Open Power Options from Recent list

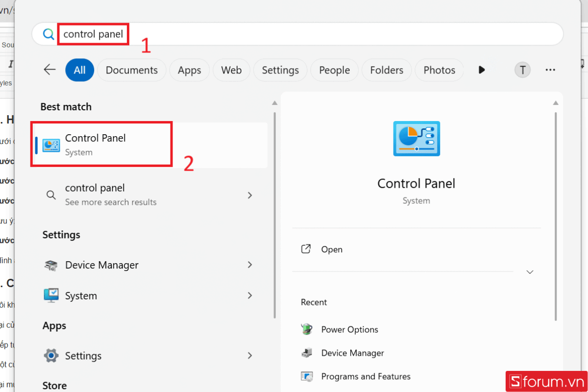coord(349,329)
